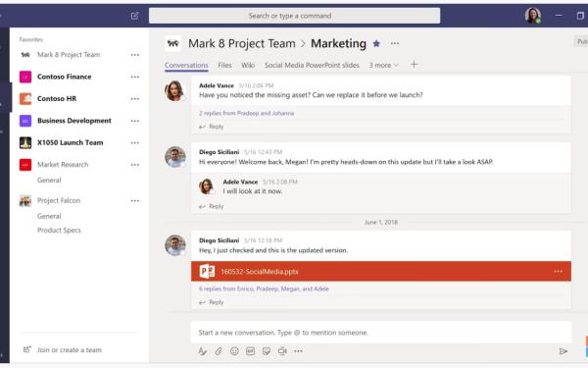Click the Mark 8 team logo in header
The height and width of the screenshot is (368, 588).
point(172,43)
